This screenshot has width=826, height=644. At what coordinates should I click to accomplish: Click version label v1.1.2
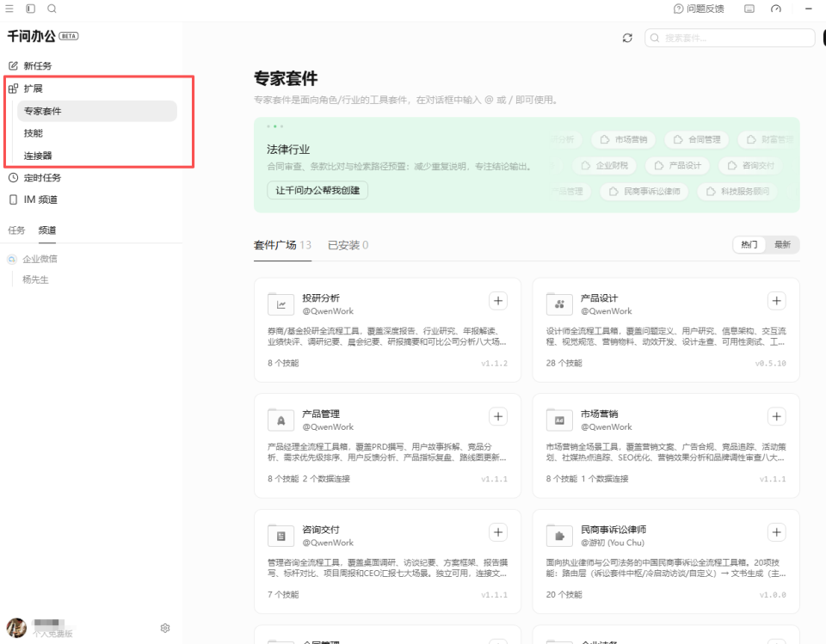click(x=494, y=364)
